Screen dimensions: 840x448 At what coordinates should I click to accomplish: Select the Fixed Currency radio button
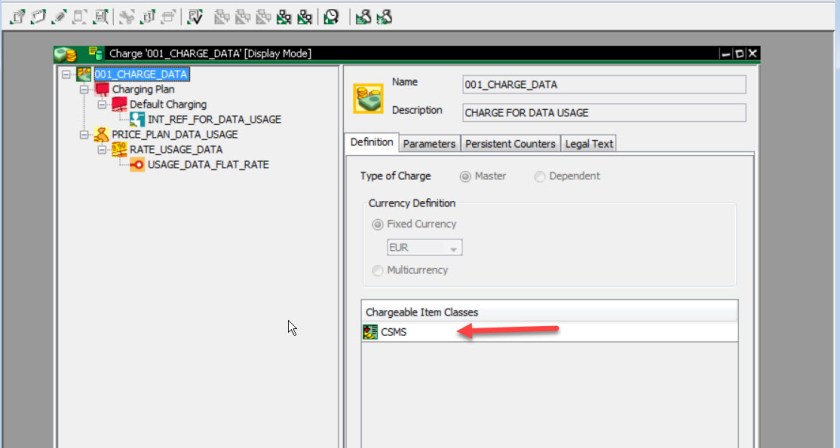[x=378, y=225]
